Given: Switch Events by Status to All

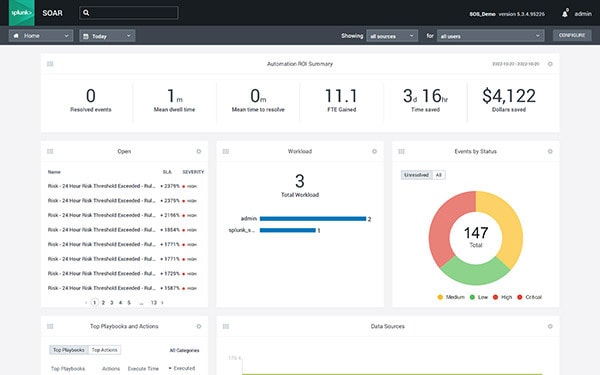Looking at the screenshot, I should click(439, 175).
